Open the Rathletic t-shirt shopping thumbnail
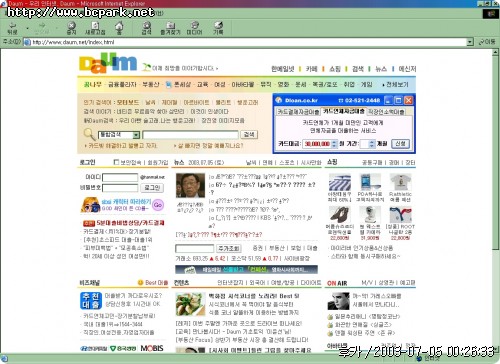Image resolution: width=500 pixels, height=364 pixels. click(401, 182)
